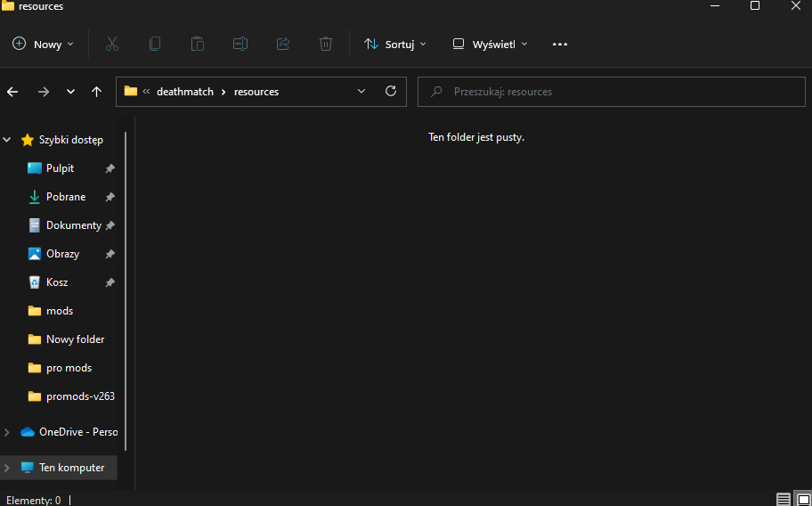The height and width of the screenshot is (506, 812).
Task: Click the Paste clipboard icon
Action: [x=198, y=44]
